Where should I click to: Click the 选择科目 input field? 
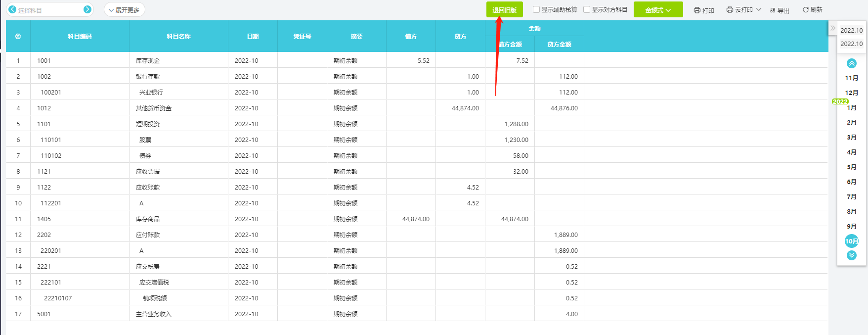point(49,10)
